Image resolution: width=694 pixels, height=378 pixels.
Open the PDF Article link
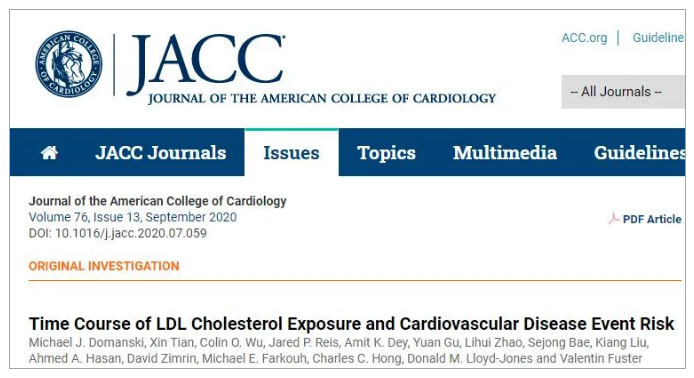pyautogui.click(x=652, y=219)
